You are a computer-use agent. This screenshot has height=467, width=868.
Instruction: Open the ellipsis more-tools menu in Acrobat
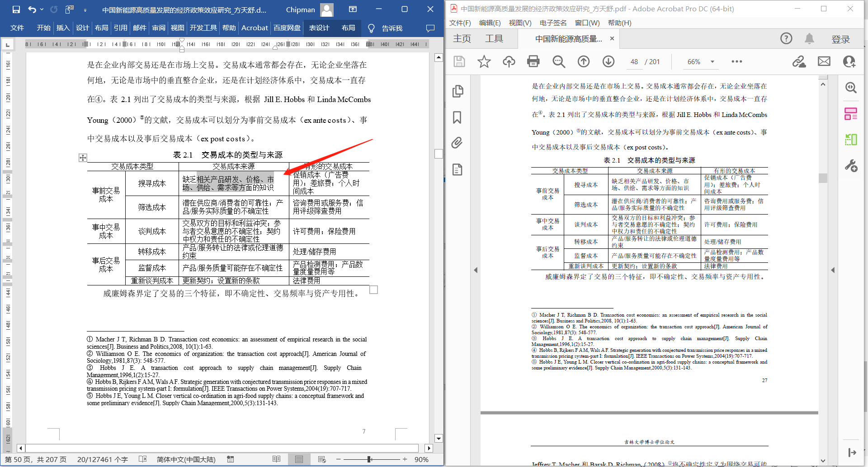[x=737, y=61]
